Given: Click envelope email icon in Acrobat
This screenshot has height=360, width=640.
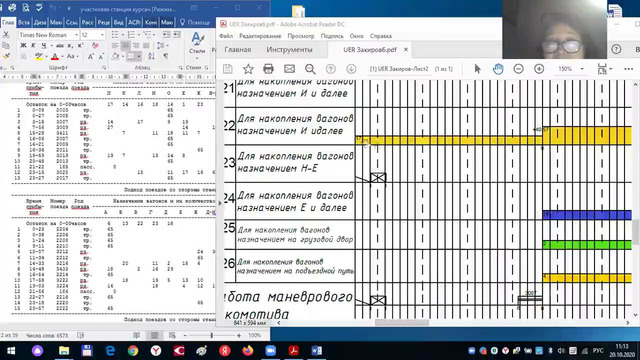Looking at the screenshot, I should pos(289,69).
